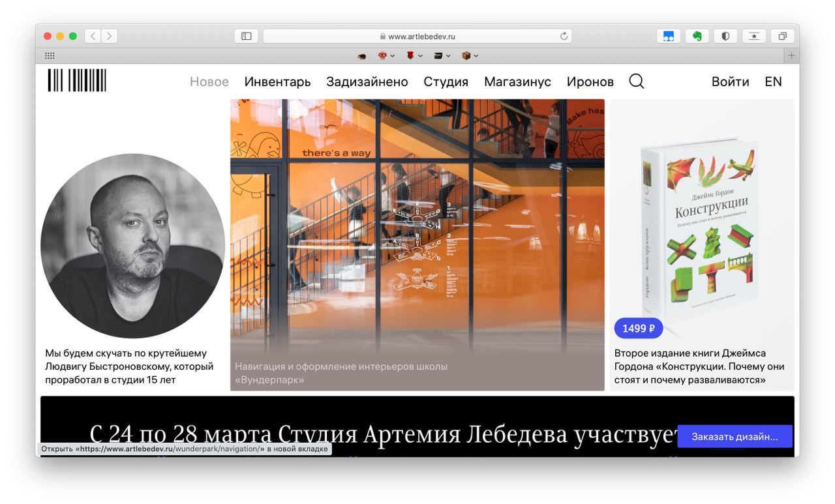The width and height of the screenshot is (835, 504).
Task: Click the brown box bookmark folder icon
Action: 466,55
